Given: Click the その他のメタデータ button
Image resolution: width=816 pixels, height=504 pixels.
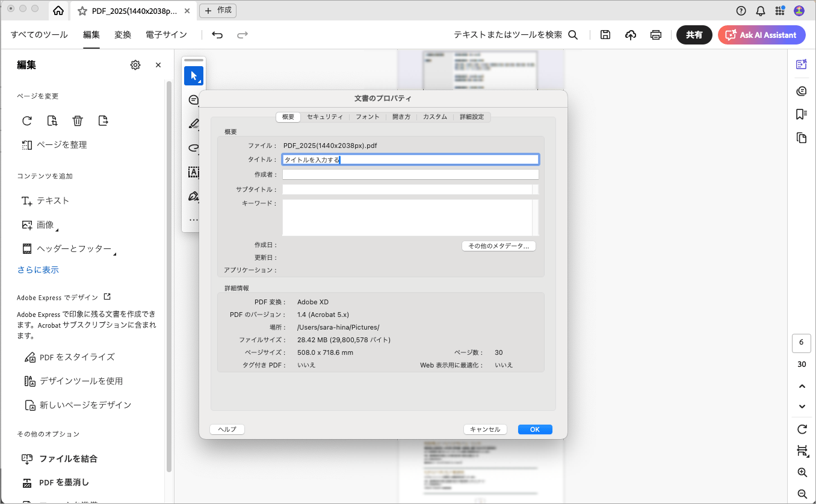Looking at the screenshot, I should (498, 246).
